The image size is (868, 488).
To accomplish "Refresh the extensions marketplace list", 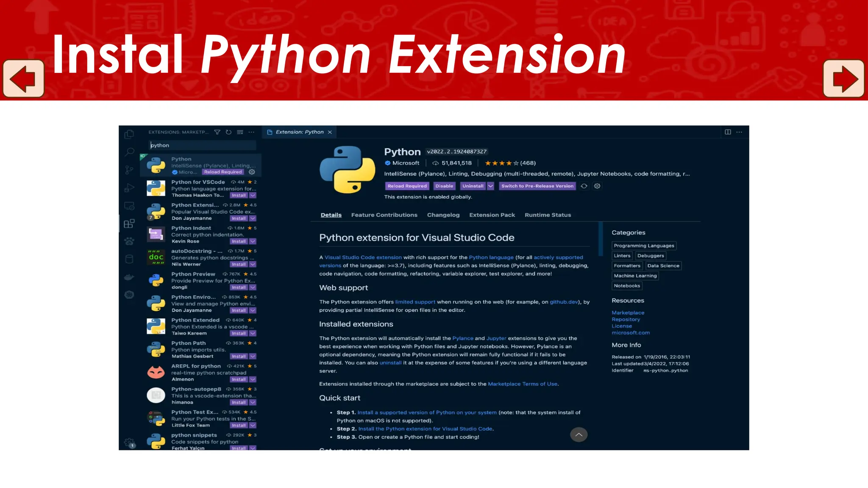I will 228,132.
